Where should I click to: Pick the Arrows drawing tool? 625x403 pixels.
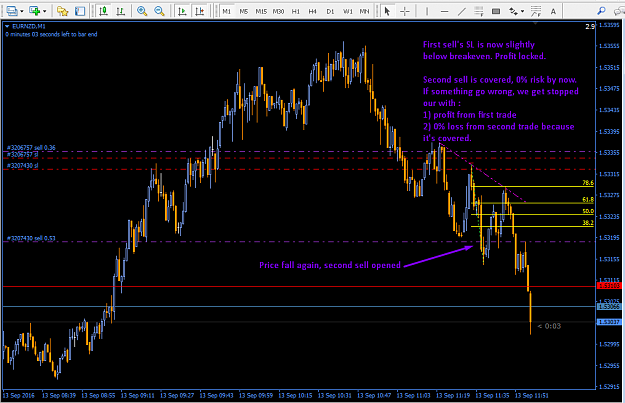[514, 11]
